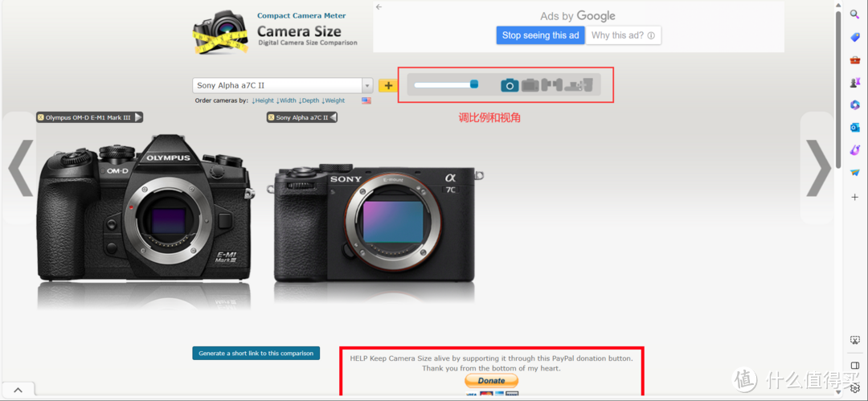Click the scrollbar up arrow

838,5
